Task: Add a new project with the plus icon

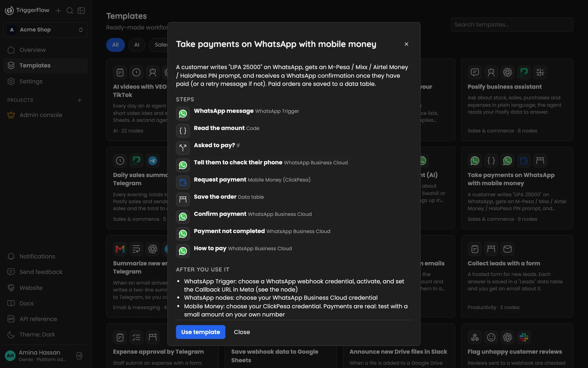Action: click(x=79, y=100)
